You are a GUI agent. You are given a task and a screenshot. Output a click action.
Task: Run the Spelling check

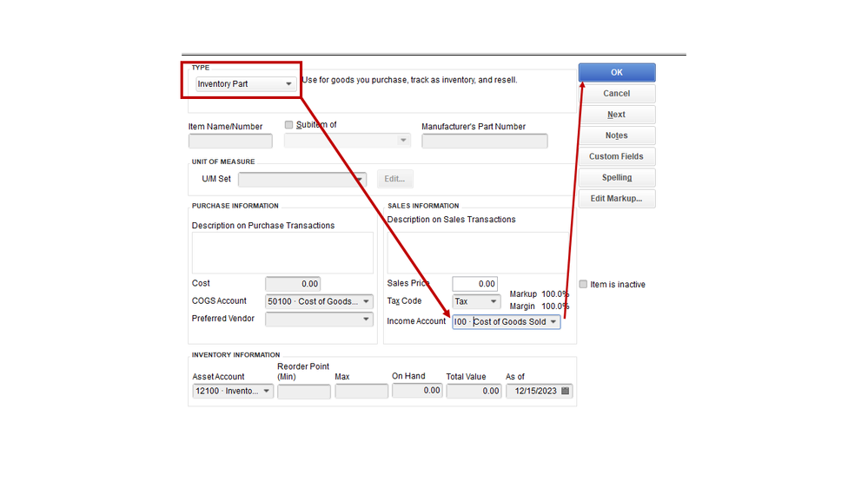point(617,178)
